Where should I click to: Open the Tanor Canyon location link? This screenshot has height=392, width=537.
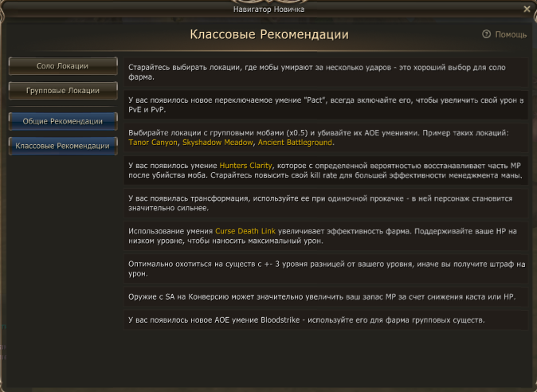tap(153, 143)
